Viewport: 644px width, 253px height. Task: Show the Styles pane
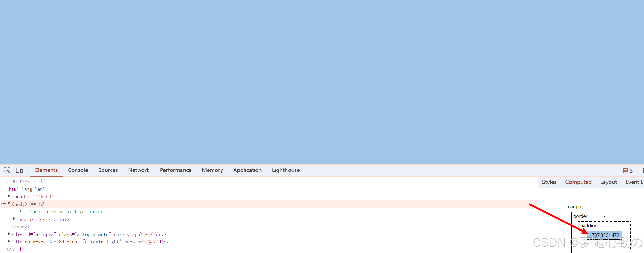pyautogui.click(x=549, y=182)
